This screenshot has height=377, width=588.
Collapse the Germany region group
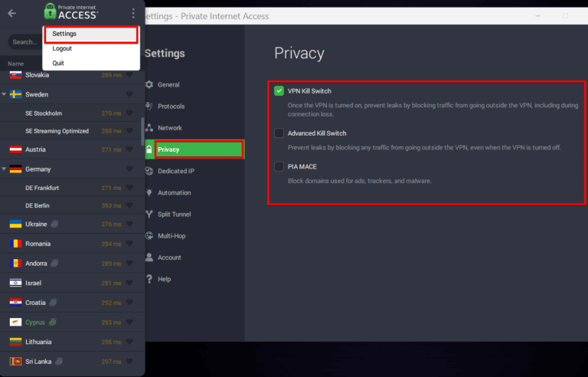click(x=4, y=169)
